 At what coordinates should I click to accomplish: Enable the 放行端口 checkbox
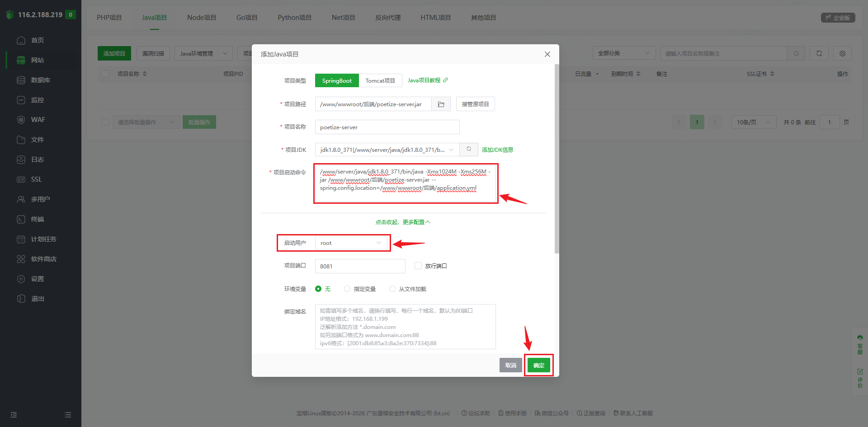click(418, 266)
